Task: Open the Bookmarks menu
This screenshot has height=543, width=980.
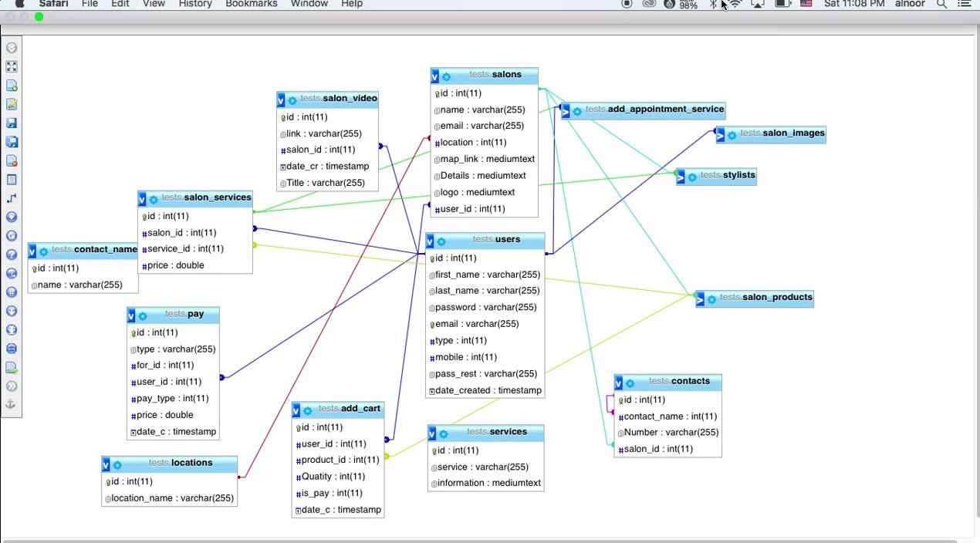Action: [x=251, y=4]
